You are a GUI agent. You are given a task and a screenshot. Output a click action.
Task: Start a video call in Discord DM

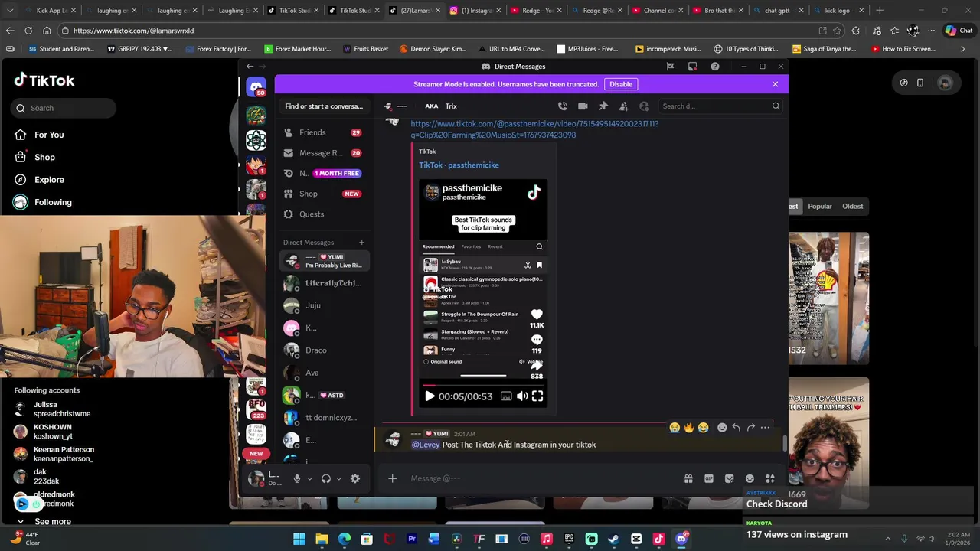point(583,106)
